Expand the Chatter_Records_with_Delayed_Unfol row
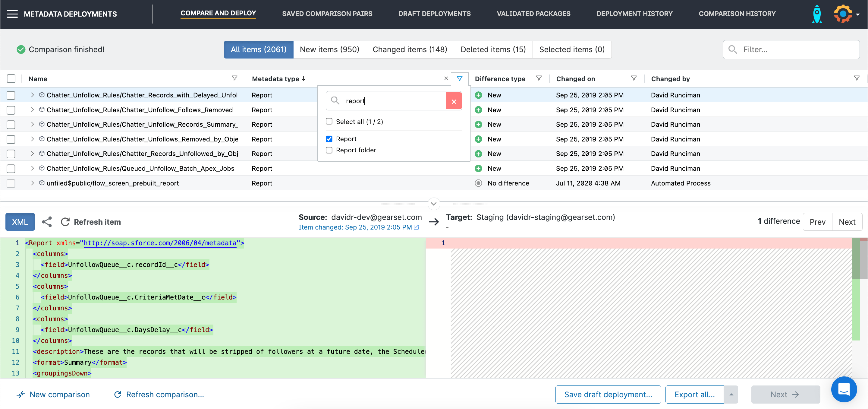Image resolution: width=868 pixels, height=409 pixels. tap(32, 95)
